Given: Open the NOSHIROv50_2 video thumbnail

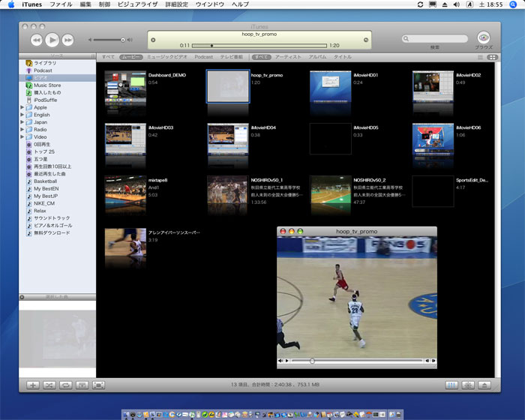Looking at the screenshot, I should (x=331, y=191).
